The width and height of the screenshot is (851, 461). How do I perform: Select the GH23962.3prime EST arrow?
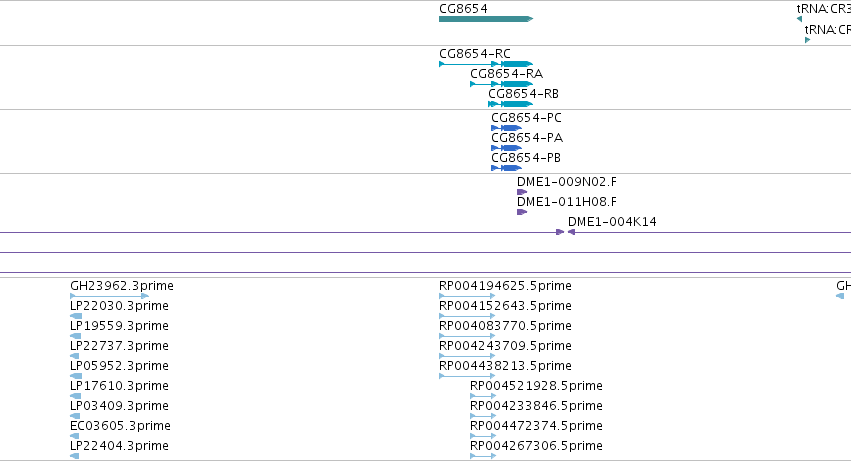(109, 296)
